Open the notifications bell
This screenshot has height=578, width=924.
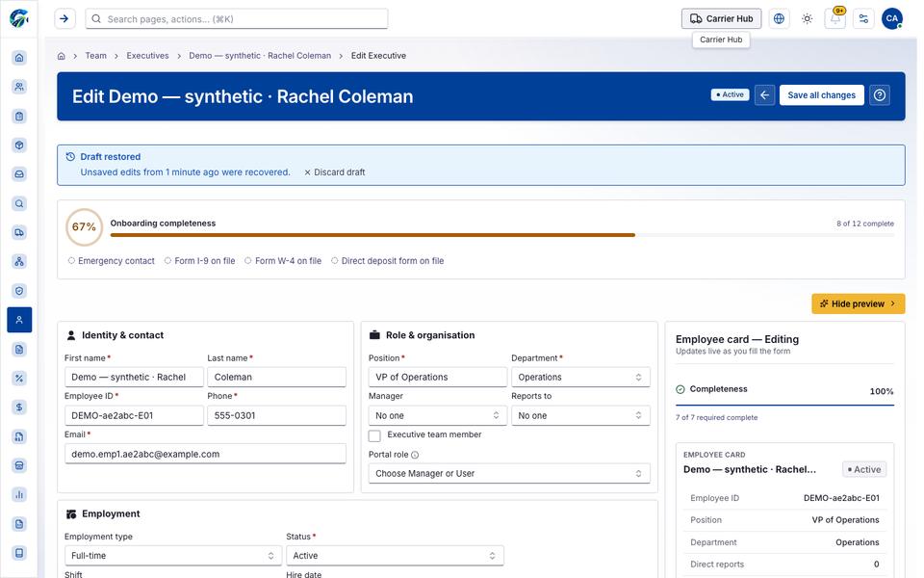[835, 19]
